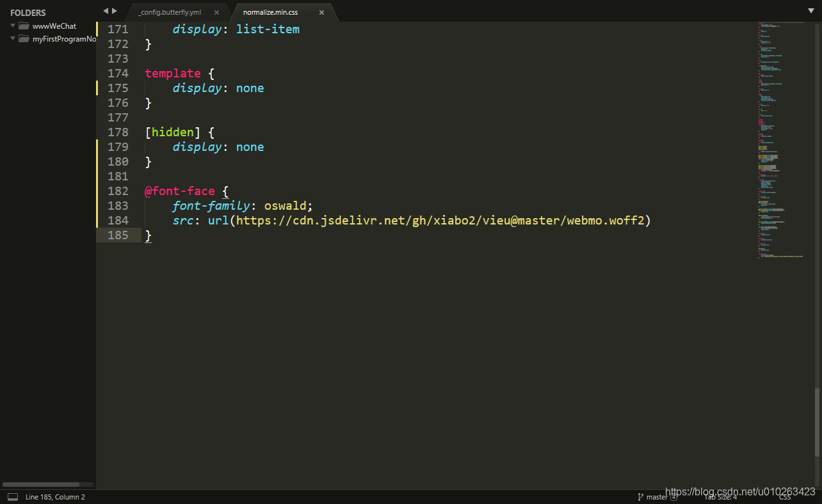Screen dimensions: 822x504
Task: Go to previous tab with left arrow
Action: (106, 11)
